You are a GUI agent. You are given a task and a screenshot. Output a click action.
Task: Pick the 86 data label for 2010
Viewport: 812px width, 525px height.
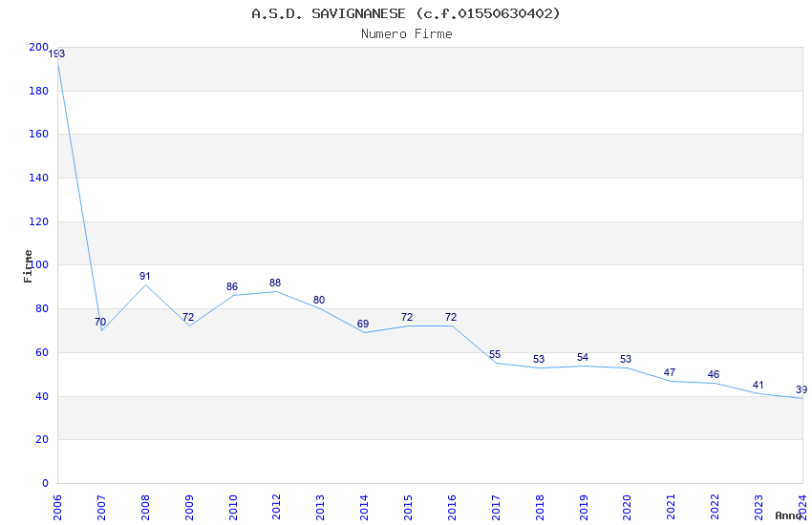coord(232,286)
